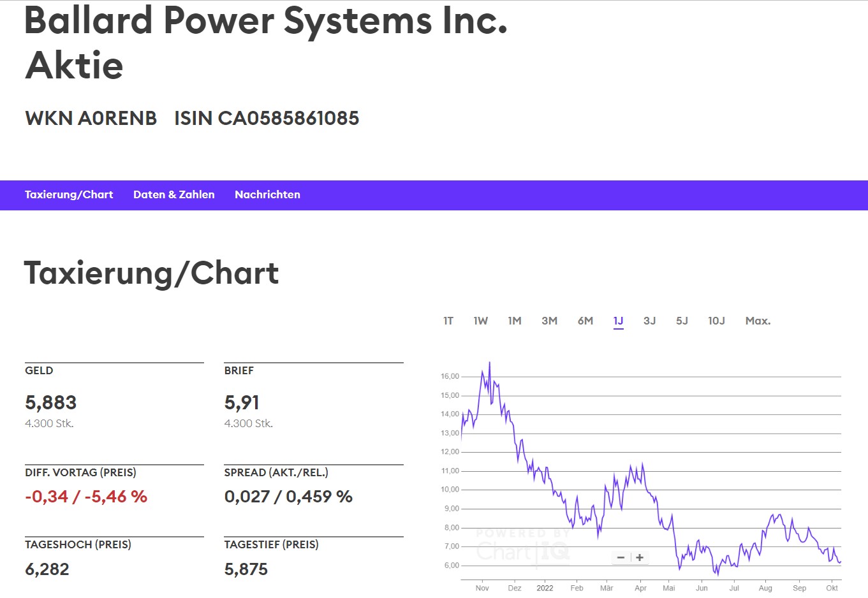
Task: Select the 1M chart time range
Action: [515, 321]
